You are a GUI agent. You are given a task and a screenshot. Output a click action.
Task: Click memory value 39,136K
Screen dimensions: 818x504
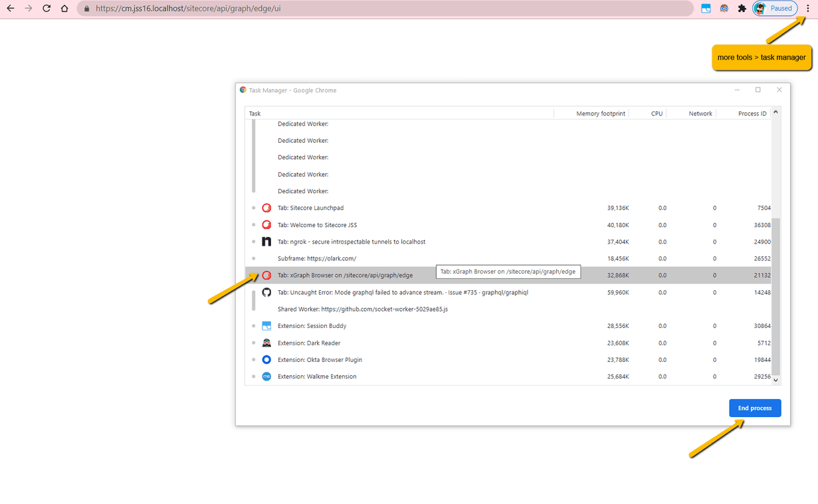[618, 208]
